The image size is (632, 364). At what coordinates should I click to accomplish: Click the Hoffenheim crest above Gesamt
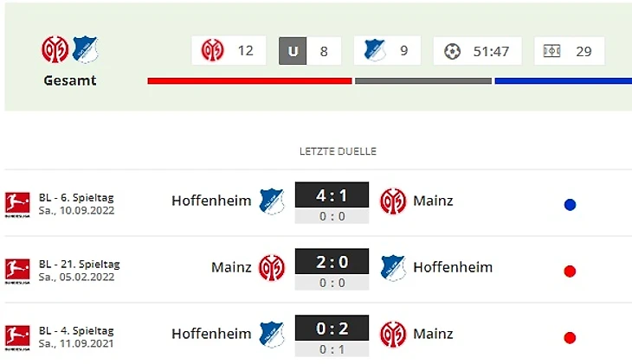tap(86, 49)
